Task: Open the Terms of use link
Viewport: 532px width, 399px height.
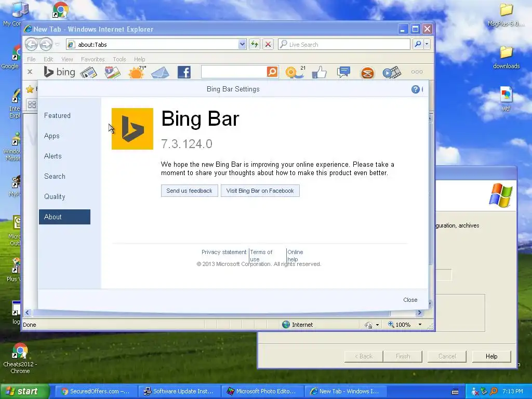Action: (x=261, y=256)
